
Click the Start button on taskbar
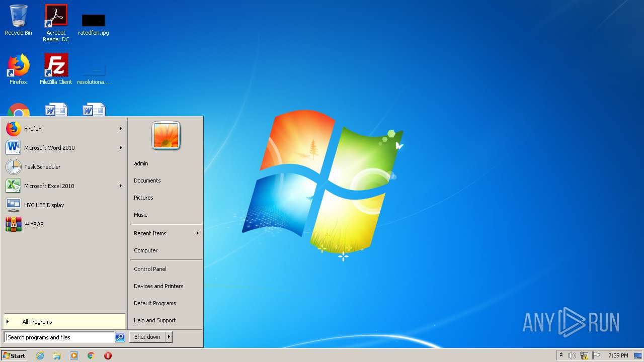[14, 355]
